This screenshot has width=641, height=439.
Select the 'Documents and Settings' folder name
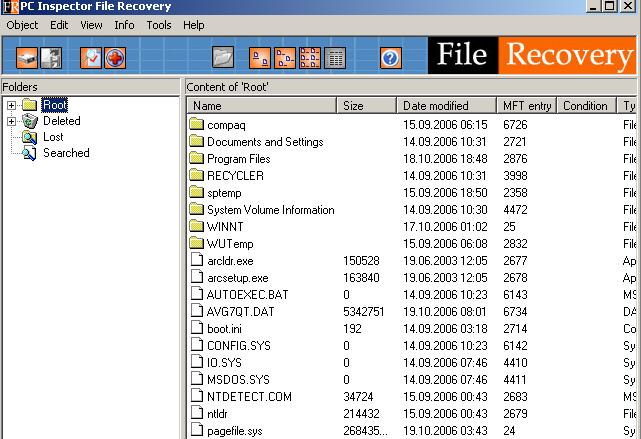(x=265, y=142)
